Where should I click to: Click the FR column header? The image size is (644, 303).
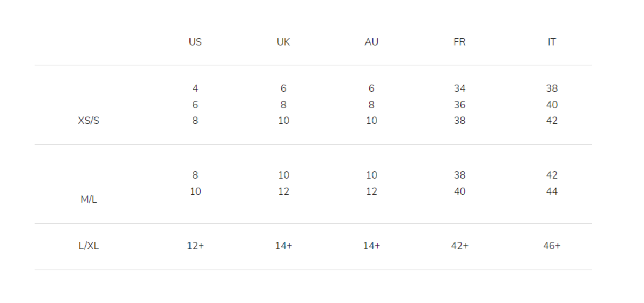coord(459,42)
